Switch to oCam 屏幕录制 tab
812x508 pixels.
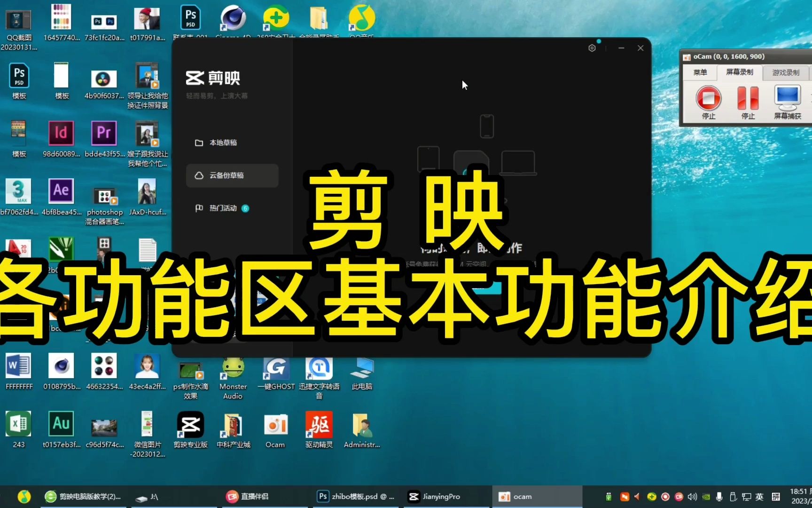click(x=740, y=72)
